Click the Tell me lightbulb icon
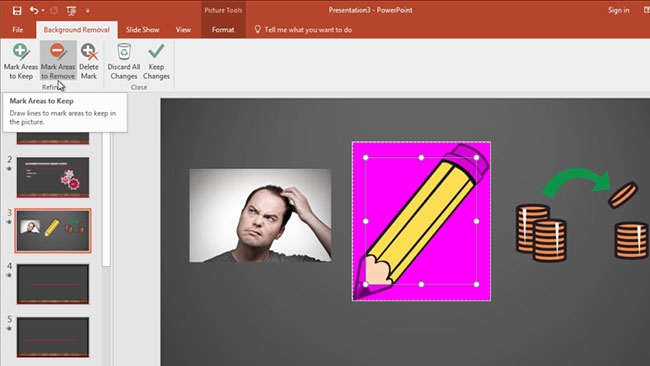Image resolution: width=650 pixels, height=366 pixels. tap(257, 29)
